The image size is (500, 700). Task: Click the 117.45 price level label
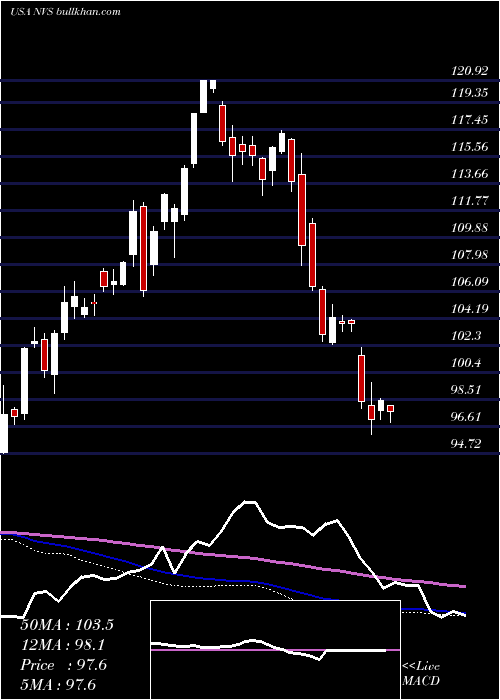click(469, 120)
